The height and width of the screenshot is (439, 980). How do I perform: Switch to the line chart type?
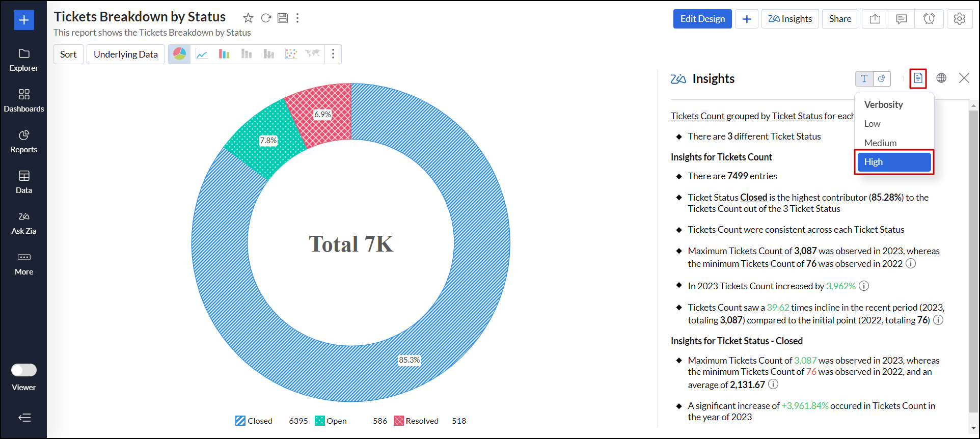click(x=202, y=54)
